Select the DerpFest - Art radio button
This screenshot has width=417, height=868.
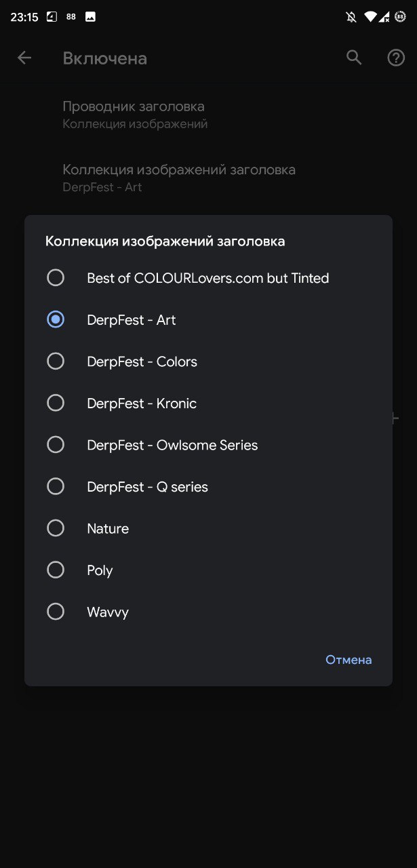[x=56, y=319]
